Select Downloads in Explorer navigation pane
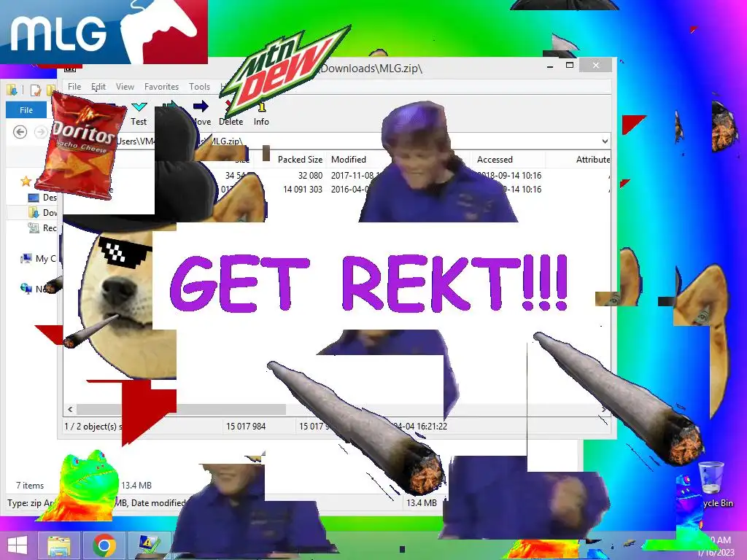The height and width of the screenshot is (560, 747). tap(42, 212)
